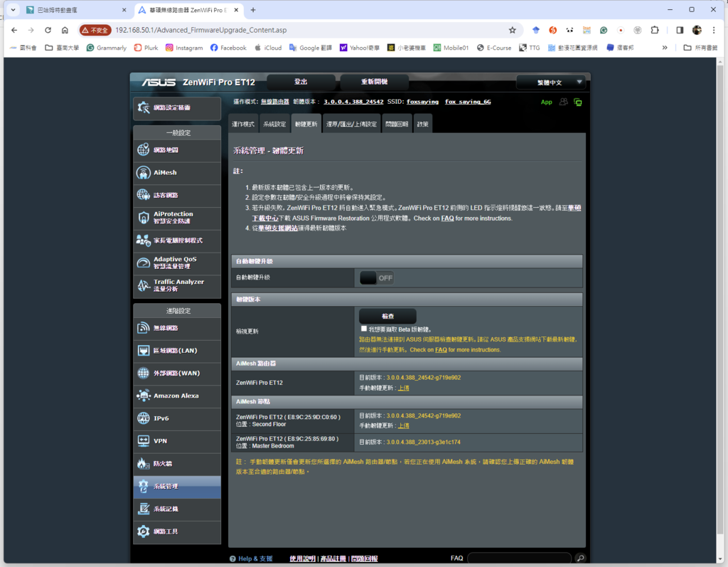Open 家長電腦控制程式 parental controls
Screen dimensions: 728x567
177,240
